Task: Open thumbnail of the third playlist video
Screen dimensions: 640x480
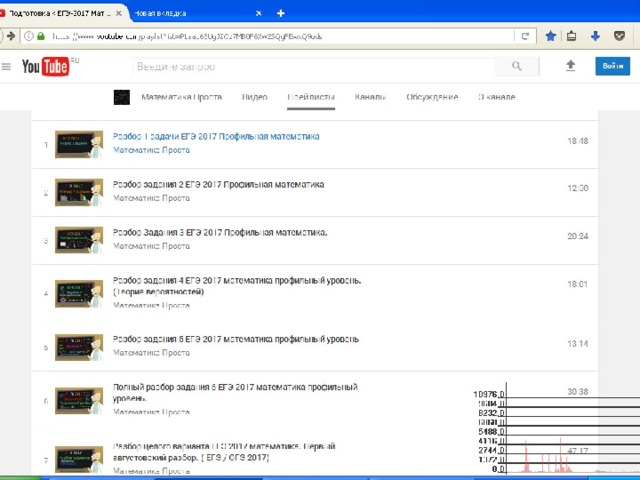Action: [x=79, y=240]
